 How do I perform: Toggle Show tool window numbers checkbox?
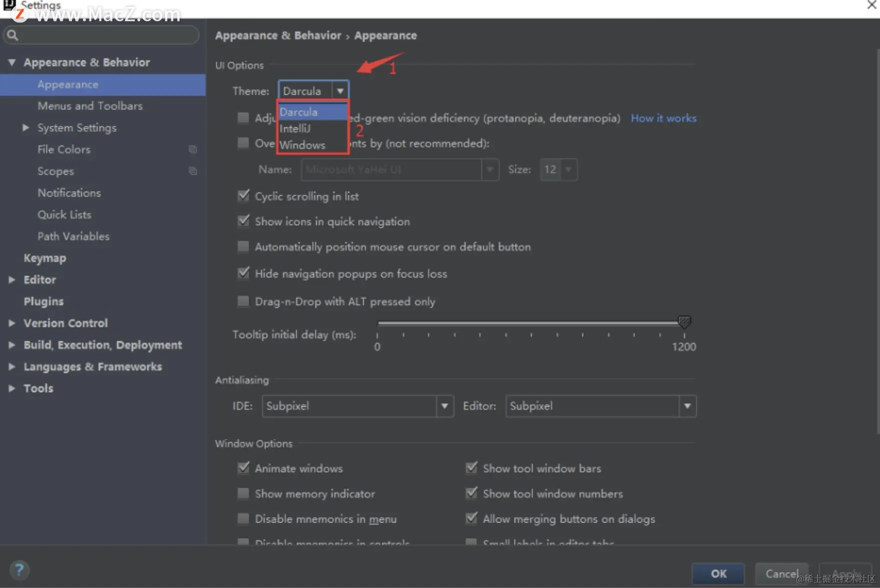pos(471,493)
